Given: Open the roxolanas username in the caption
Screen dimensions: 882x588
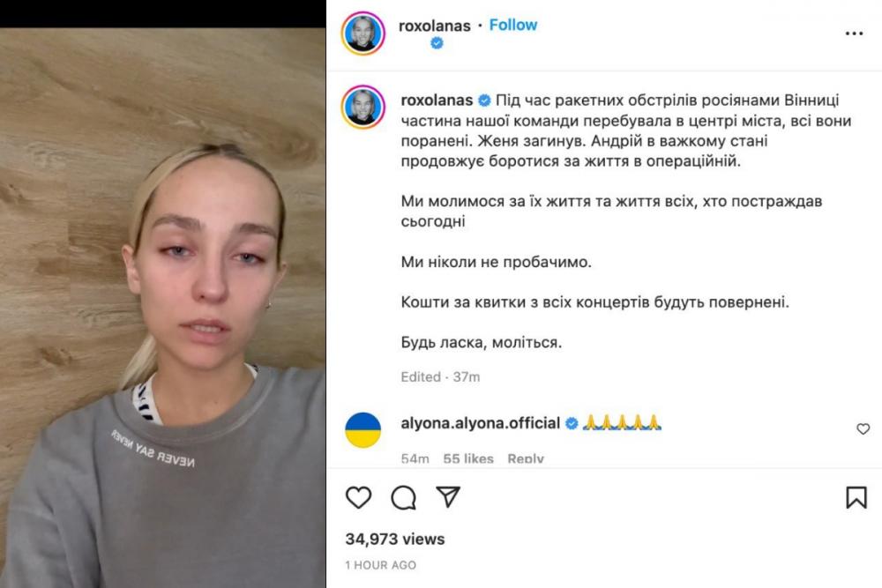Looking at the screenshot, I should coord(437,100).
